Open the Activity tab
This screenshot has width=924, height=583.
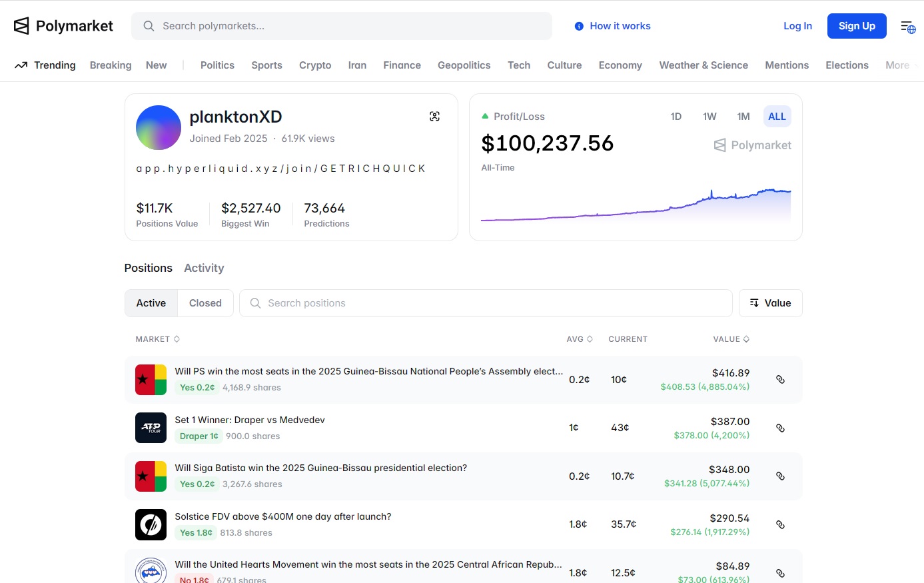204,268
